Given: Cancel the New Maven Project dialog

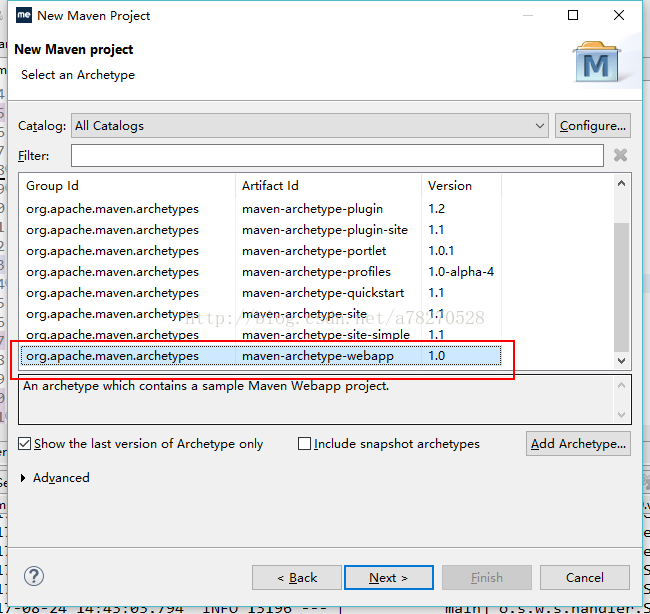Looking at the screenshot, I should pyautogui.click(x=585, y=578).
